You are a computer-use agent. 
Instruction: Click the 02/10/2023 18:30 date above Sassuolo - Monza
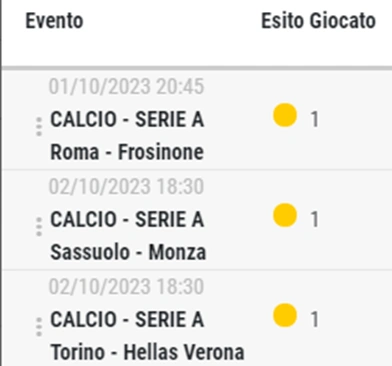(x=126, y=186)
